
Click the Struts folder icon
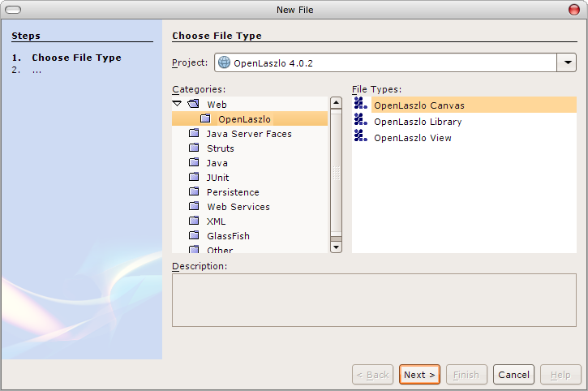(x=194, y=148)
